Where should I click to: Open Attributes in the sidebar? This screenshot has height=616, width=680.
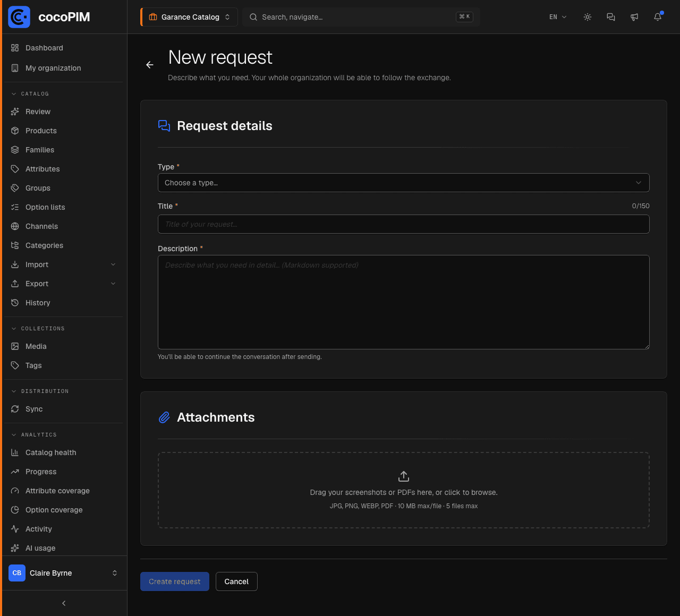click(63, 169)
